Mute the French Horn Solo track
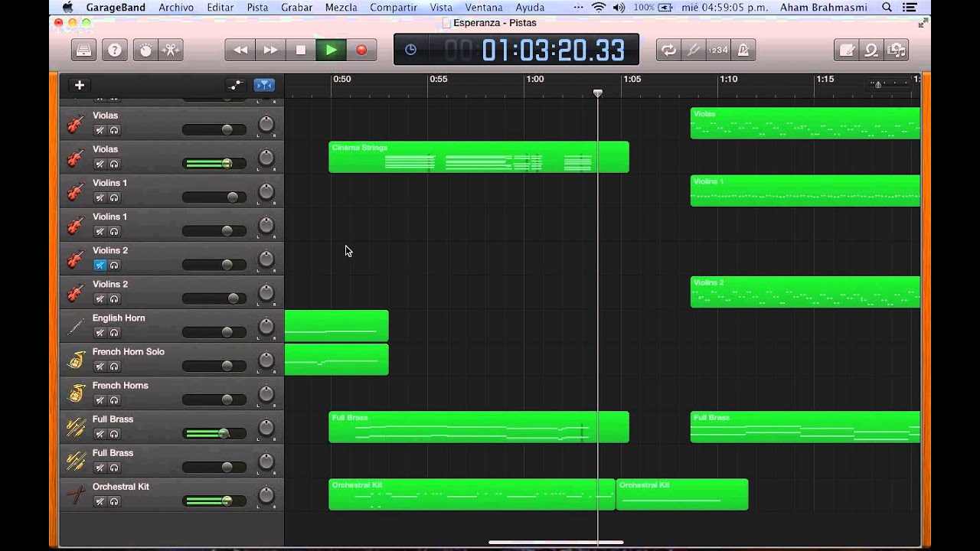 pyautogui.click(x=100, y=367)
